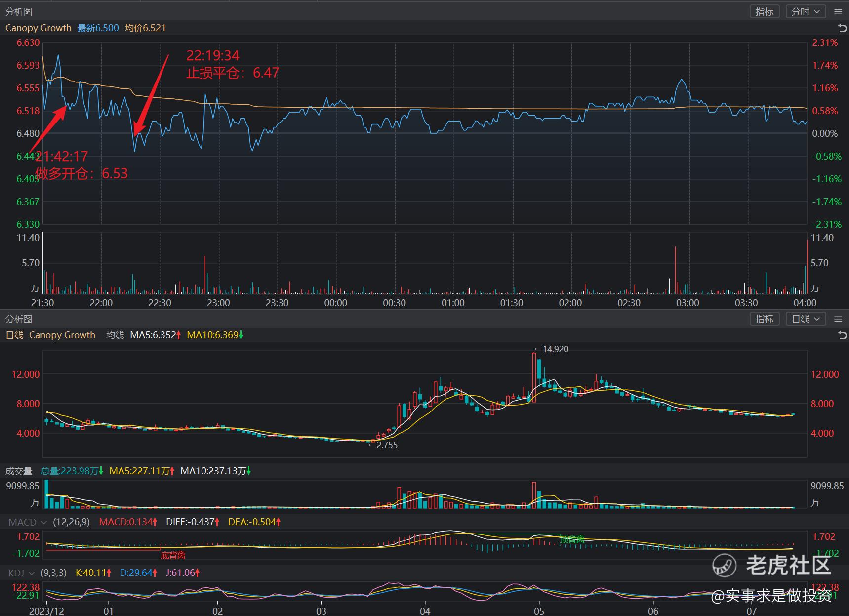Click the undo arrow on intraday chart
Image resolution: width=849 pixels, height=616 pixels.
pos(843,28)
